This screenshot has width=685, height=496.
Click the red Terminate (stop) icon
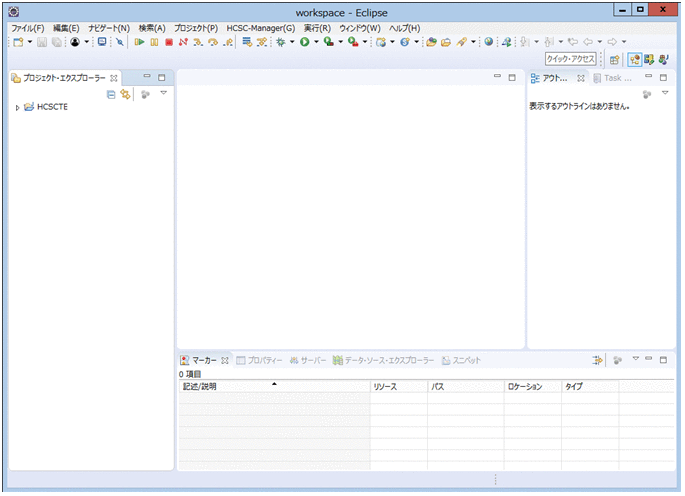pos(169,42)
